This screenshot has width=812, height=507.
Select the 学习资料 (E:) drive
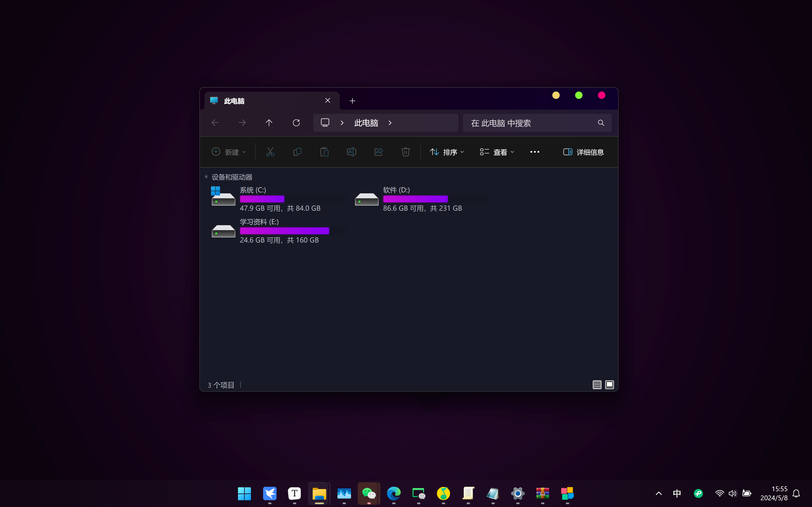tap(259, 222)
